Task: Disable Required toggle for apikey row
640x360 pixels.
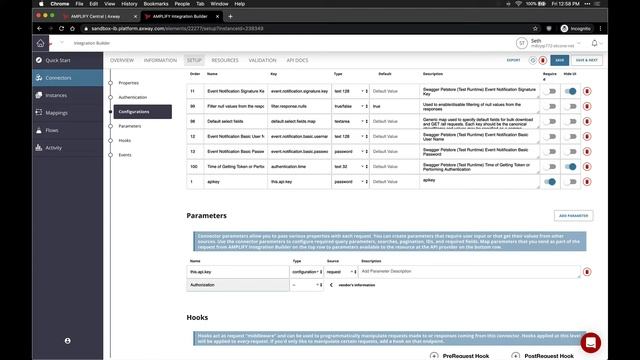Action: point(550,182)
